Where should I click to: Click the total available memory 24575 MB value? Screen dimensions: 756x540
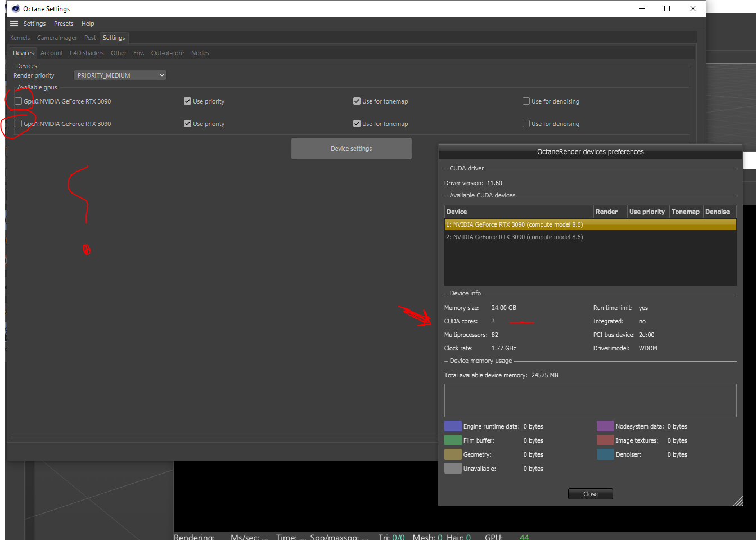coord(544,375)
